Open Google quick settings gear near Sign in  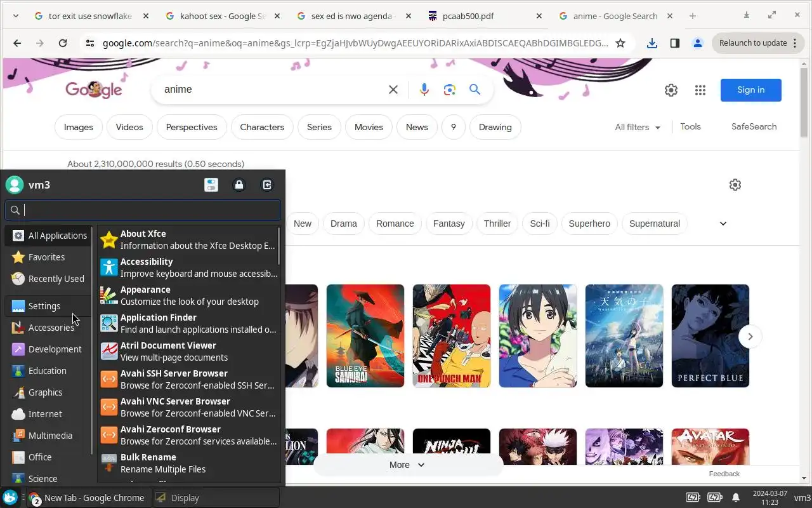coord(671,90)
